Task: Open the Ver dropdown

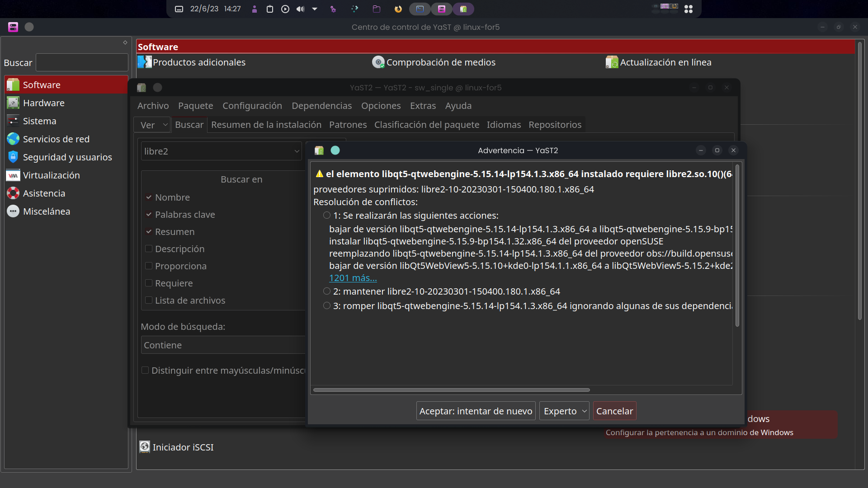Action: click(152, 125)
